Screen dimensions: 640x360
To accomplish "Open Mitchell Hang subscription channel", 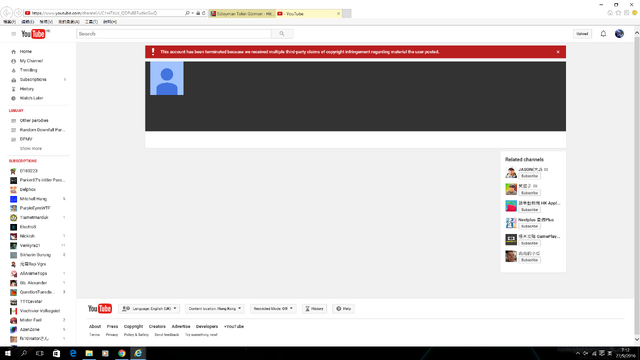I will [x=33, y=199].
